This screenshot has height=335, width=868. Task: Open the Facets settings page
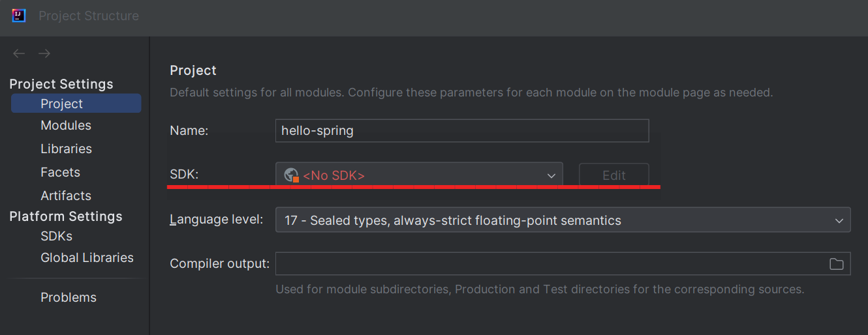(x=60, y=172)
